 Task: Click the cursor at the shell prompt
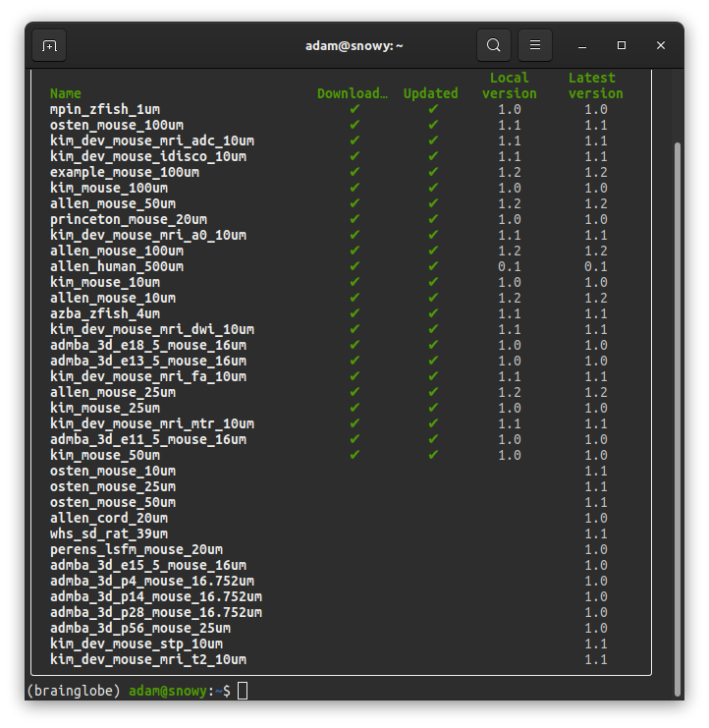243,691
